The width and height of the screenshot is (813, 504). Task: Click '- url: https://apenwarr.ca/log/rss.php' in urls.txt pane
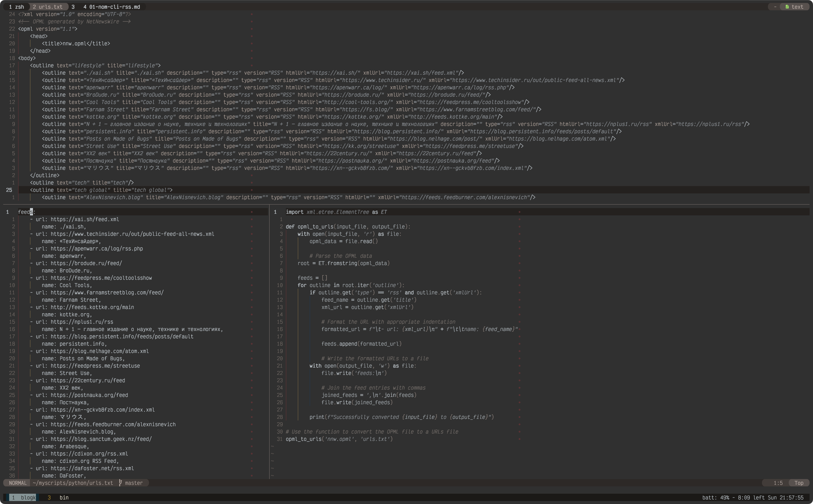click(86, 248)
